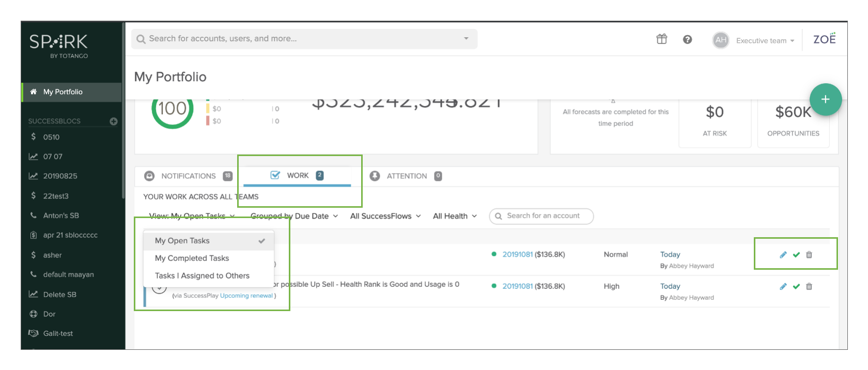868x370 pixels.
Task: Click the chart icon beside Delete SB
Action: (x=34, y=294)
